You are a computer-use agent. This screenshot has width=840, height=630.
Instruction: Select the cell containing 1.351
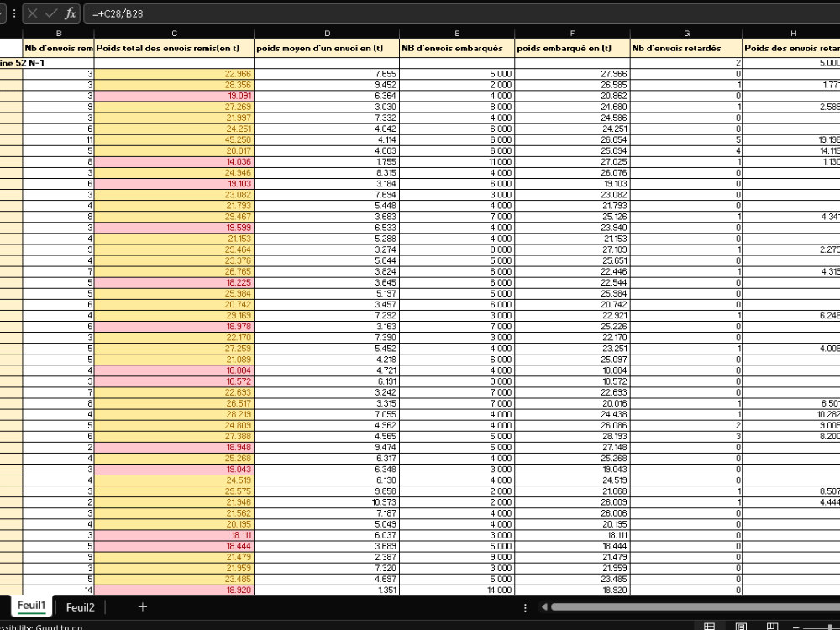coord(327,591)
